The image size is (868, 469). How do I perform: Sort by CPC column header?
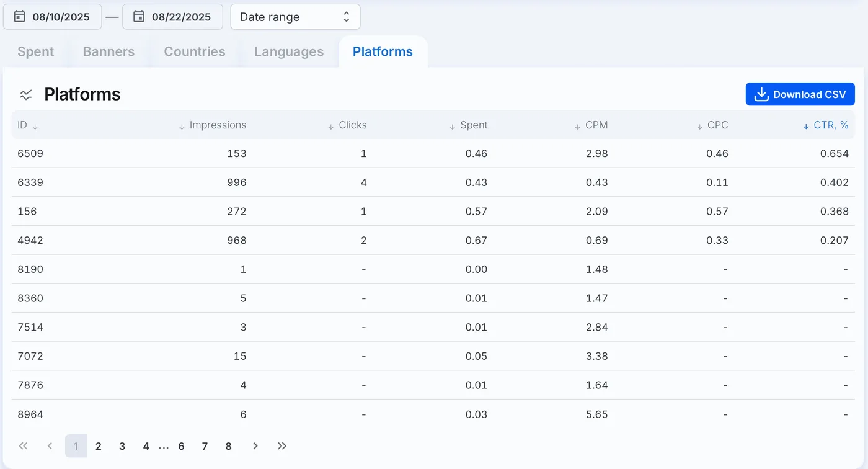[712, 125]
